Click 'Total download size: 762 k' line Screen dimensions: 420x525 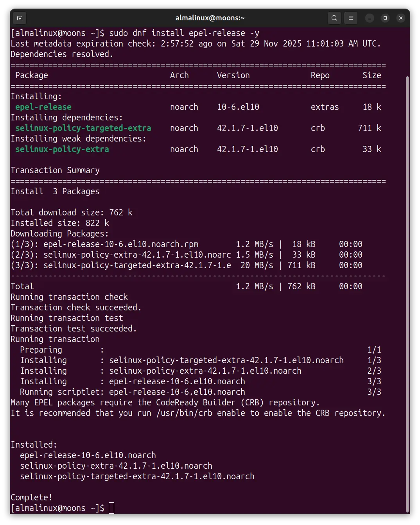coord(72,213)
